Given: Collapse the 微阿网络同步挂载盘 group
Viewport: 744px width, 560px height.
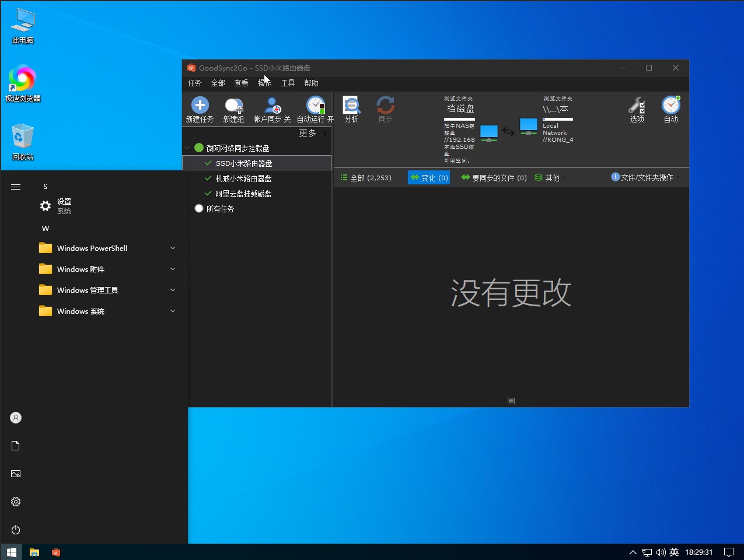Looking at the screenshot, I should pos(187,148).
